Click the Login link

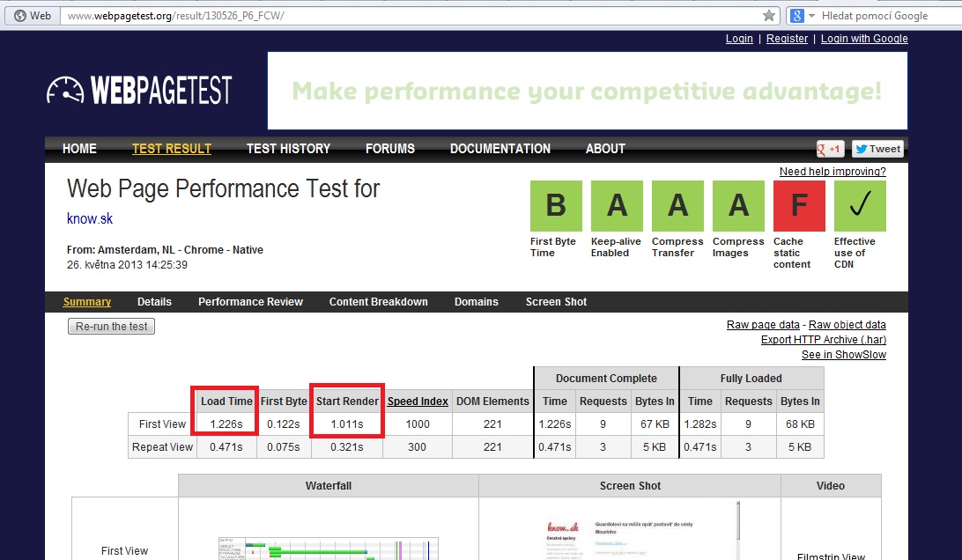(739, 39)
